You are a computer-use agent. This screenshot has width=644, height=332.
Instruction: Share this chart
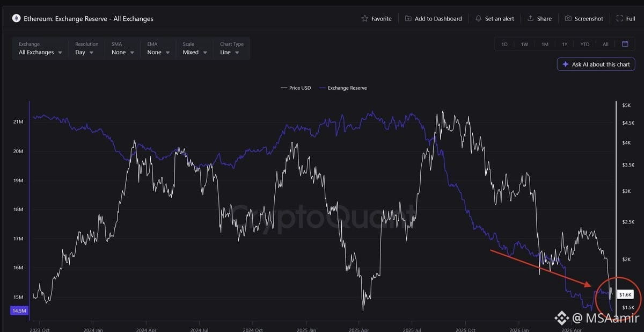[x=539, y=18]
